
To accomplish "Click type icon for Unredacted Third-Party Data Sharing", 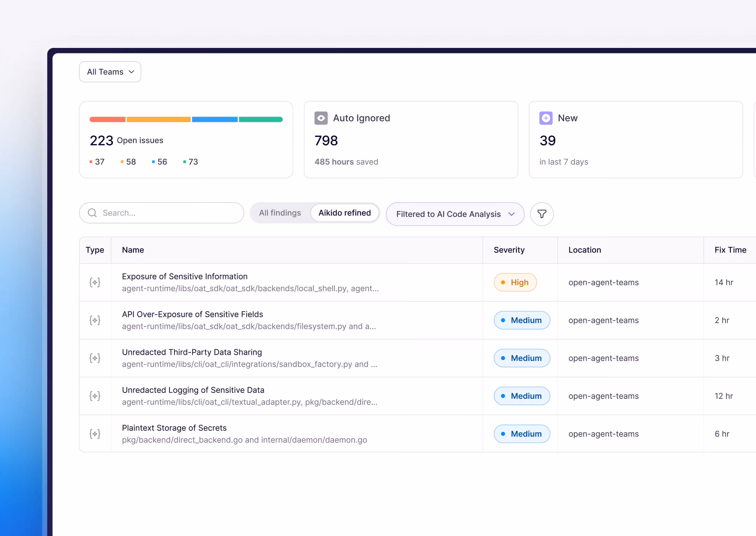I will (95, 358).
